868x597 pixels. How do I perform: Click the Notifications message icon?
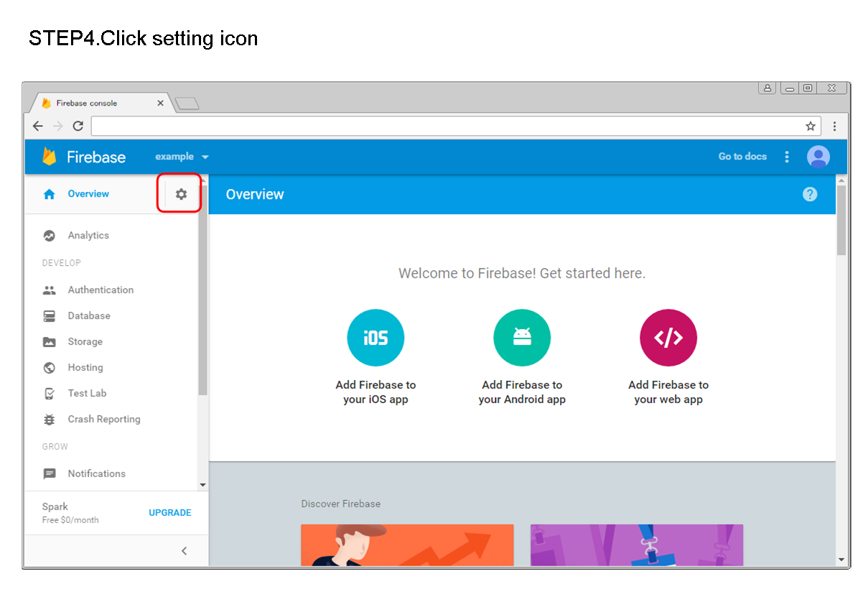tap(50, 474)
